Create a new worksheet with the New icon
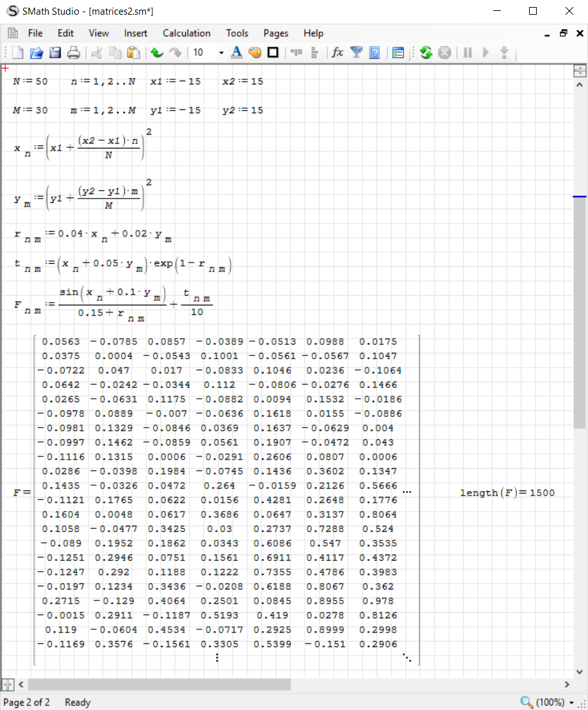This screenshot has height=710, width=588. 17,53
